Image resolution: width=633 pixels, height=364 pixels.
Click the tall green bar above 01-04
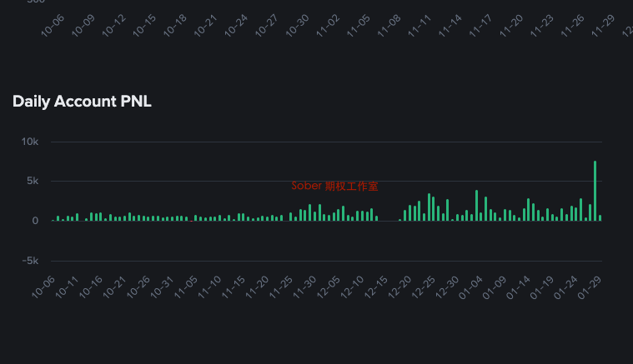click(477, 205)
